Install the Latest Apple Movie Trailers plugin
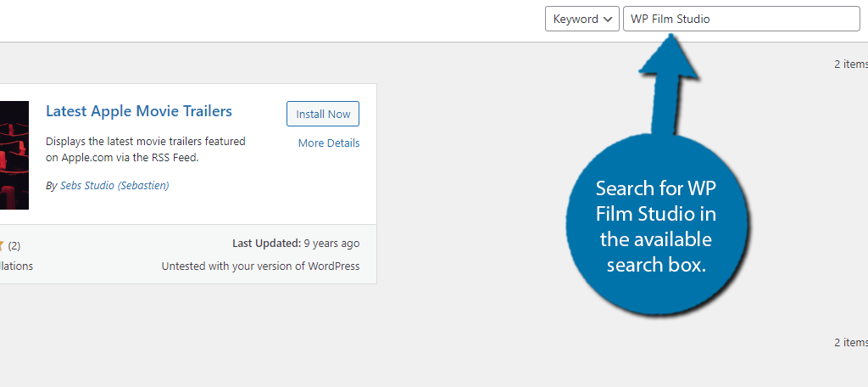This screenshot has height=387, width=868. point(323,114)
